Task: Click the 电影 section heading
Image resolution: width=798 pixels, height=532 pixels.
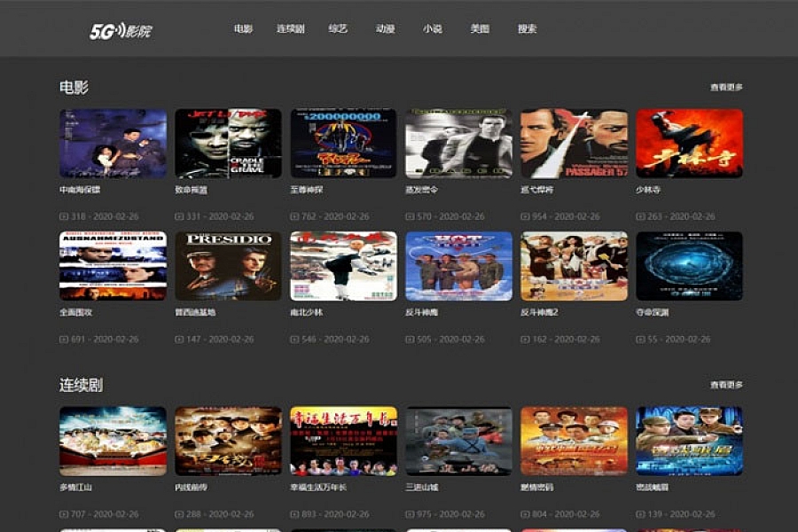Action: tap(74, 88)
